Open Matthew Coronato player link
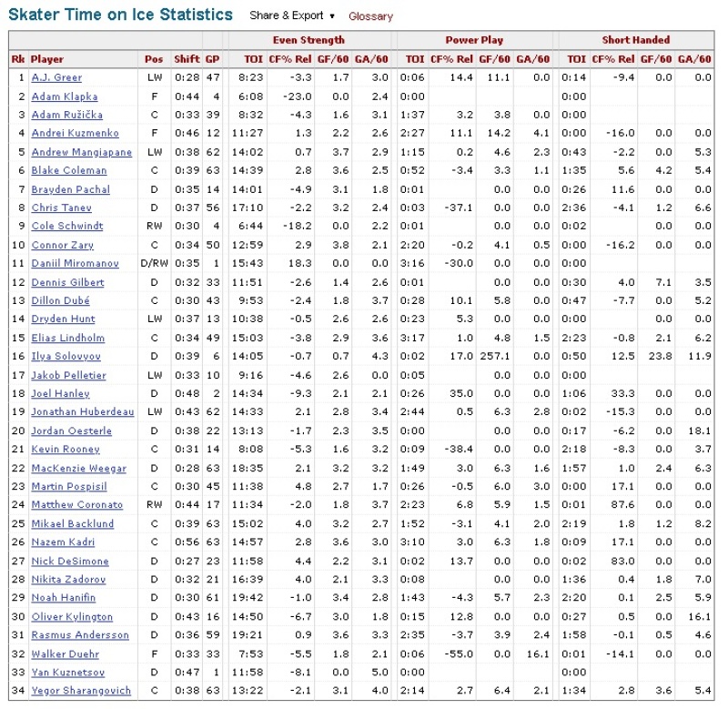This screenshot has width=728, height=709. tap(77, 505)
